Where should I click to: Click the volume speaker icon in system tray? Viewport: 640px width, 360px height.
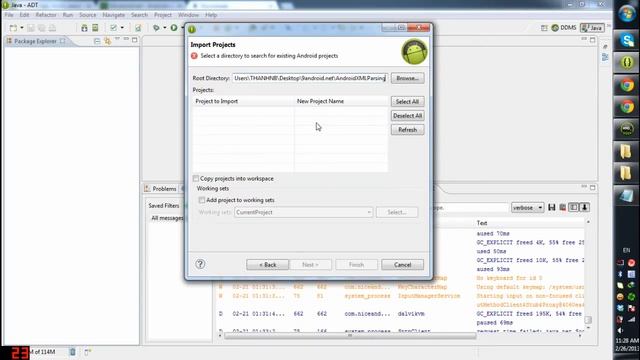click(621, 330)
